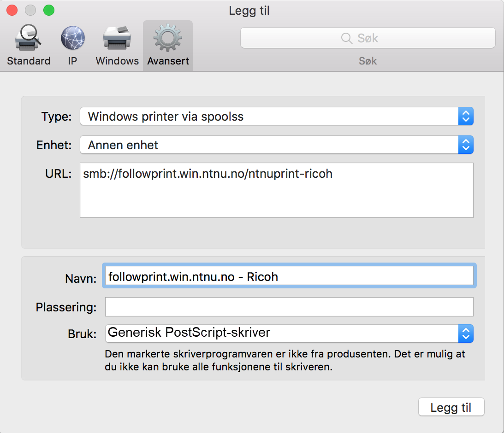Click the URL: label

58,174
